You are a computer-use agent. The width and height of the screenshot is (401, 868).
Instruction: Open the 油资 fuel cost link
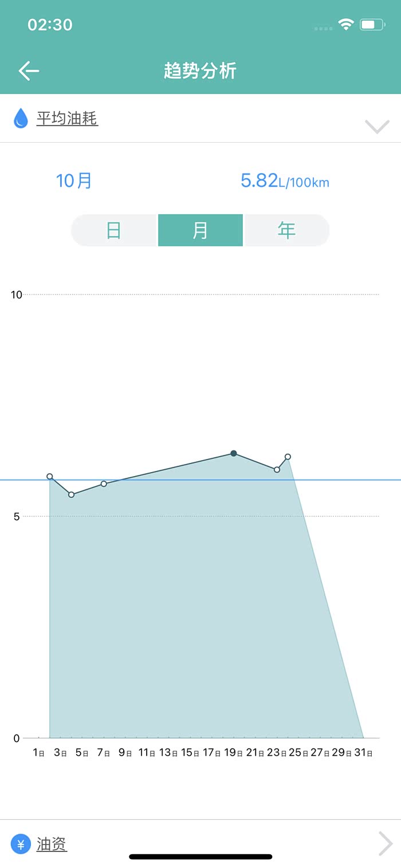point(52,844)
